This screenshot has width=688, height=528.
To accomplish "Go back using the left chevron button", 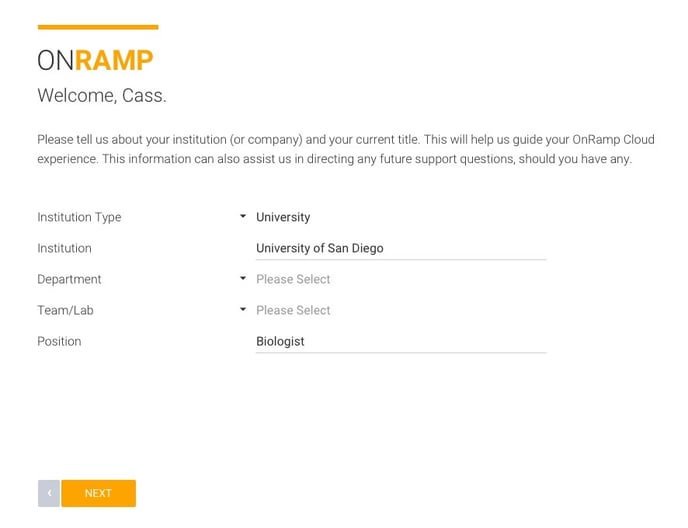I will tap(49, 493).
